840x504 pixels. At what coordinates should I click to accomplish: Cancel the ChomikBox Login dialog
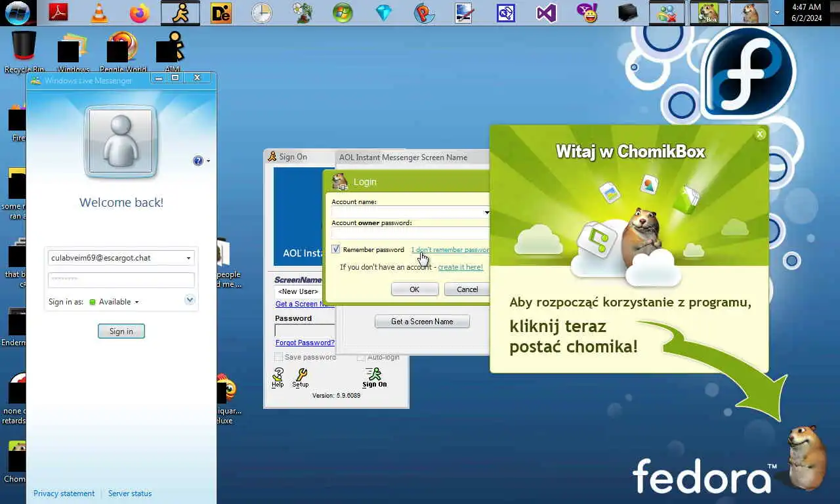[x=467, y=289]
